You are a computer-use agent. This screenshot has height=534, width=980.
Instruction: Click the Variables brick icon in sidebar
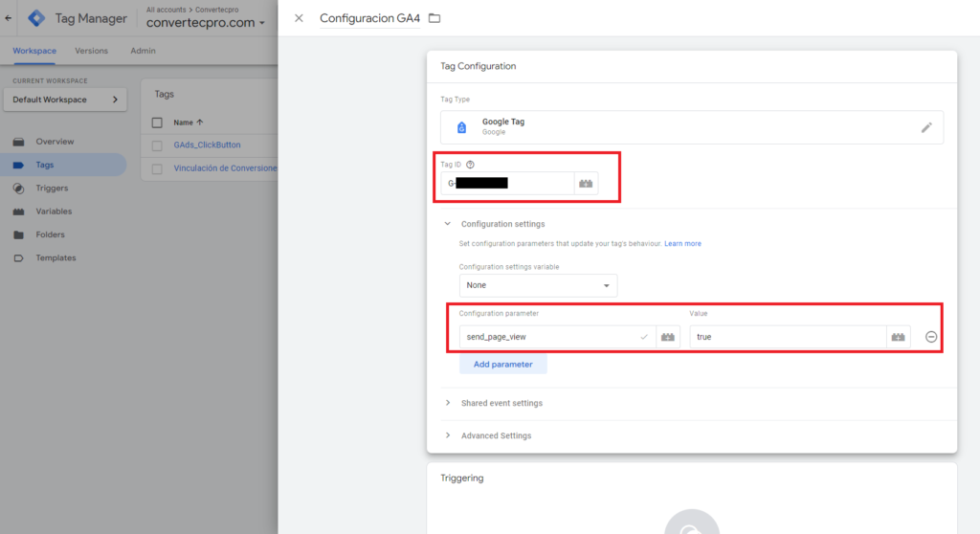tap(19, 212)
